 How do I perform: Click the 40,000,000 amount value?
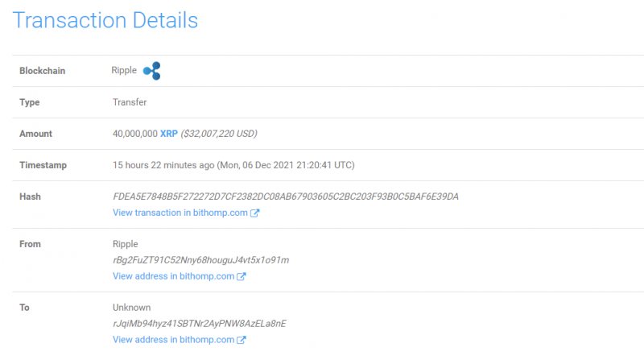click(x=135, y=134)
